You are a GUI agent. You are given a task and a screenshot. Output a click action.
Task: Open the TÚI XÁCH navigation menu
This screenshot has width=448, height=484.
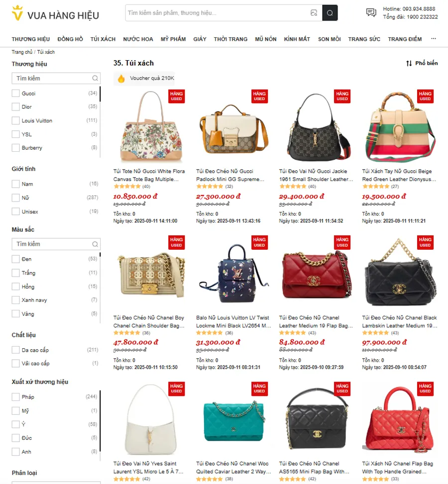pos(103,39)
